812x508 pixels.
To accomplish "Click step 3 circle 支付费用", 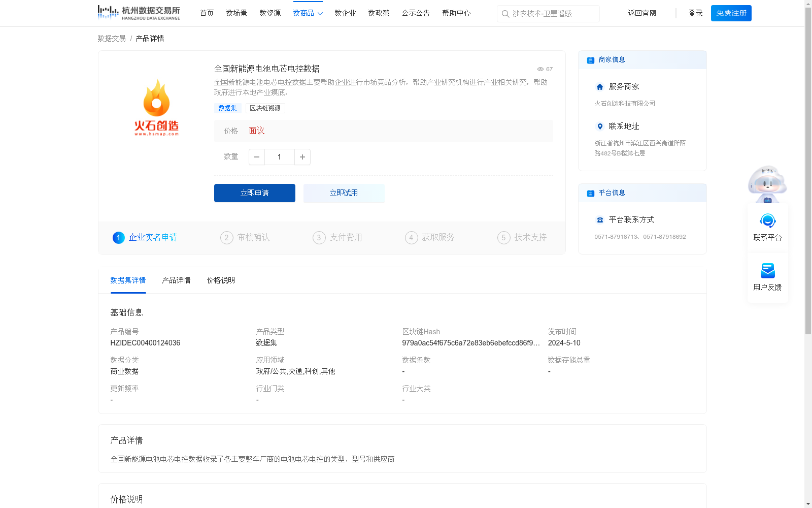I will click(319, 238).
